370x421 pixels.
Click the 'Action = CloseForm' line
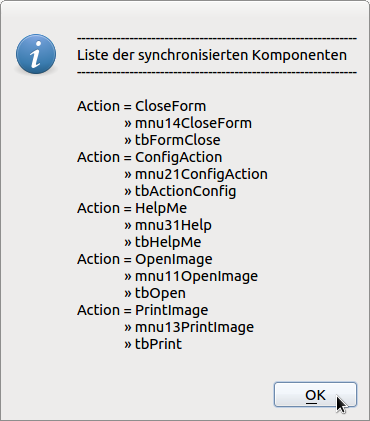(x=142, y=106)
